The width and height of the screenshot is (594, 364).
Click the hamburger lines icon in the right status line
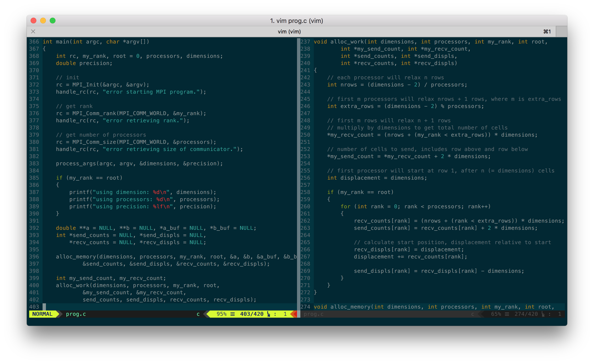point(507,314)
